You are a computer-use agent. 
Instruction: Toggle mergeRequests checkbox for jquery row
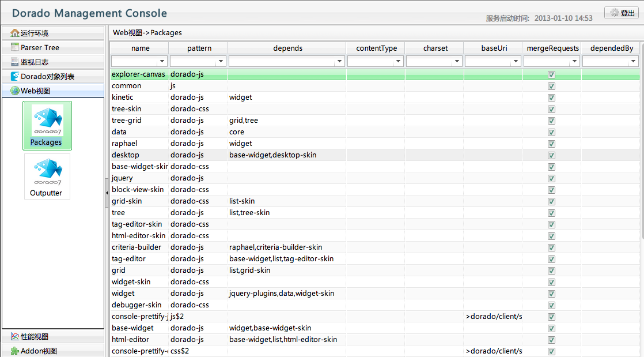551,178
